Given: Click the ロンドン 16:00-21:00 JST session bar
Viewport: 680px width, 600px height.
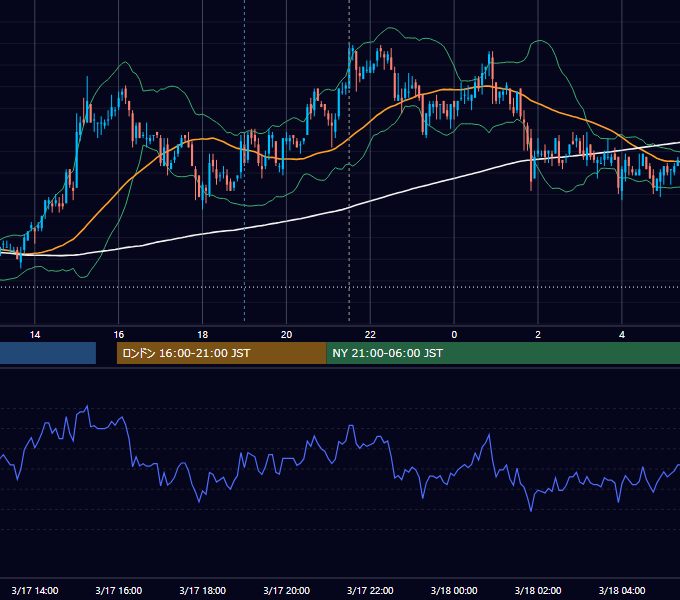Looking at the screenshot, I should click(222, 353).
